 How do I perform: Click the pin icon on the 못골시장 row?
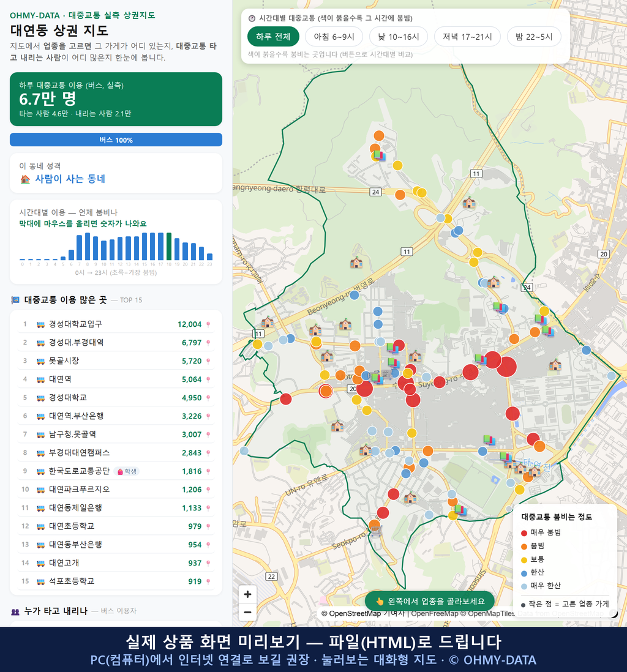[208, 361]
